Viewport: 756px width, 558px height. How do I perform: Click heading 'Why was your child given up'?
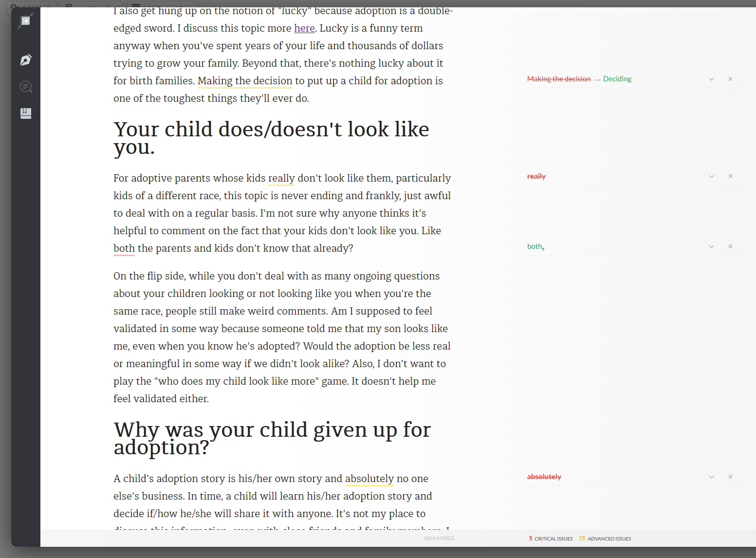[272, 438]
